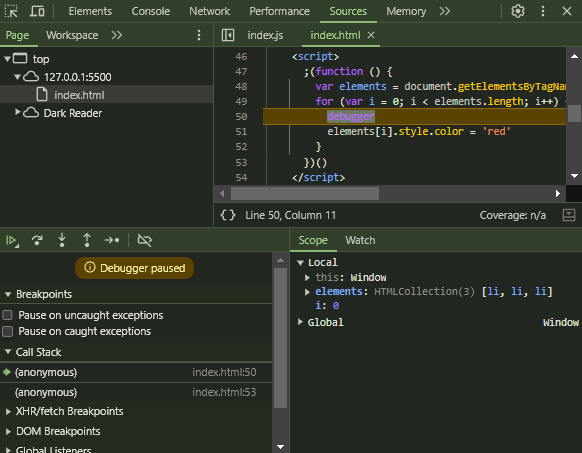Viewport: 582px width, 453px height.
Task: Toggle the device toolbar icon
Action: coord(37,11)
